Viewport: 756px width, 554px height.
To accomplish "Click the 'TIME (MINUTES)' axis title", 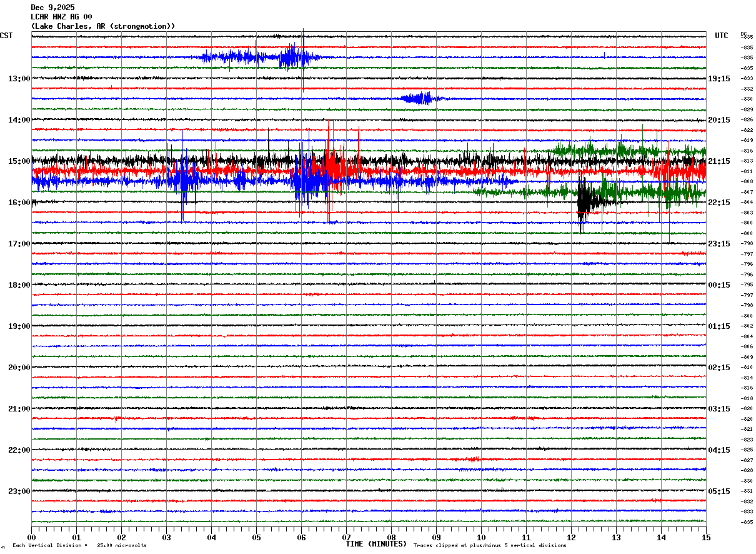I will [376, 544].
